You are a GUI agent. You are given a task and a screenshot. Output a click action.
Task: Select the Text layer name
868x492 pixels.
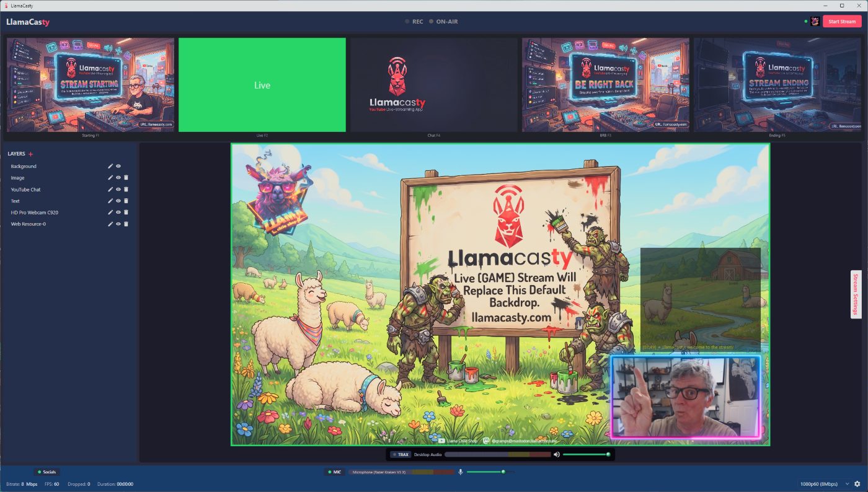[15, 201]
